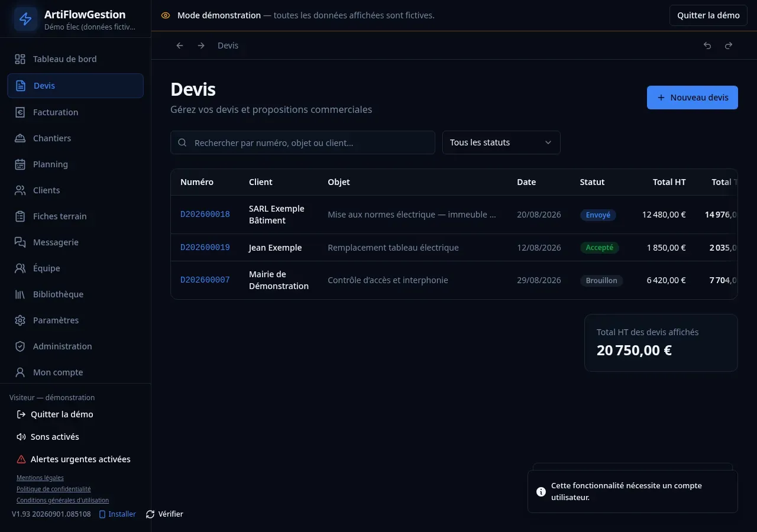Click the Accepté status badge
757x532 pixels.
[x=600, y=248]
